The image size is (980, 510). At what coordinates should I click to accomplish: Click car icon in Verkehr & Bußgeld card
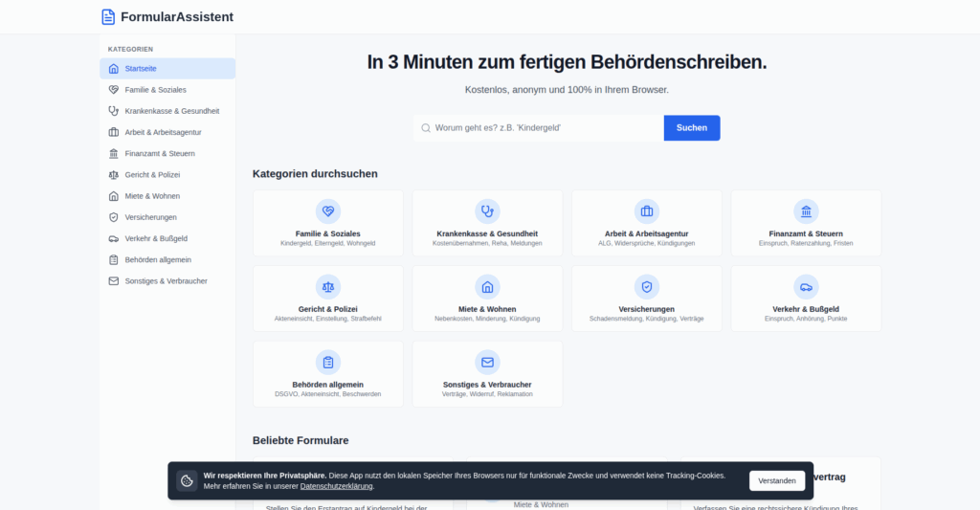pyautogui.click(x=806, y=287)
